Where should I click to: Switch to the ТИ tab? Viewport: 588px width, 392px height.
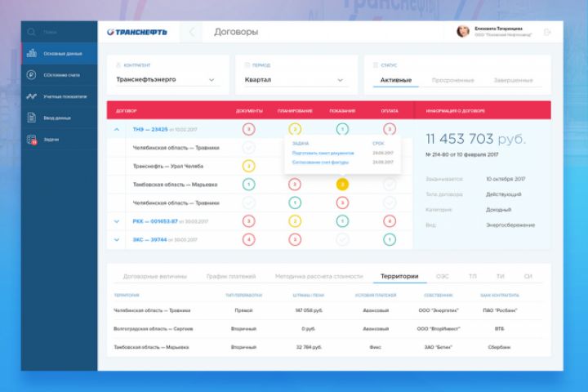(x=501, y=277)
